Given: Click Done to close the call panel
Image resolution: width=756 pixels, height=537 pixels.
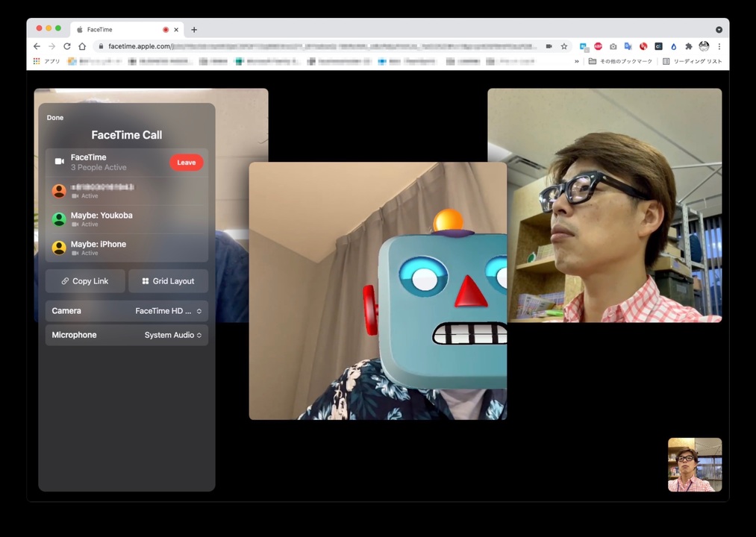Looking at the screenshot, I should click(55, 118).
